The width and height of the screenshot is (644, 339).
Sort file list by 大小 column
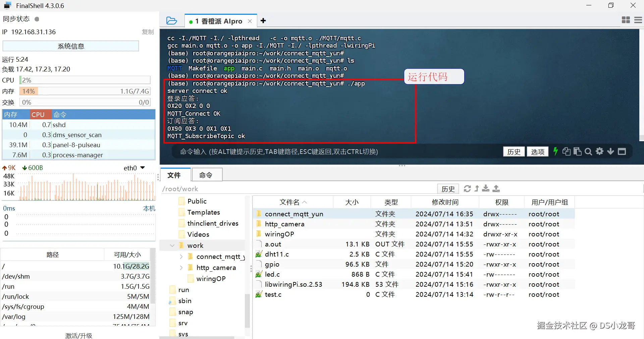352,202
